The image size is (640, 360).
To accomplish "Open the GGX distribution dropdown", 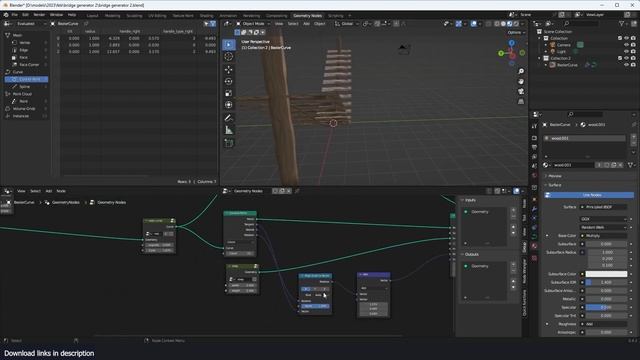I will click(603, 219).
